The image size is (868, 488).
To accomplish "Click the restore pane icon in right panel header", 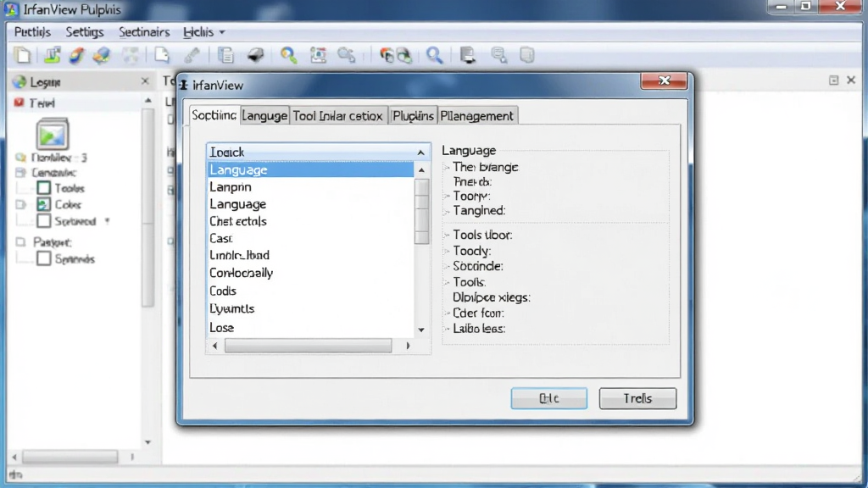I will coord(834,80).
